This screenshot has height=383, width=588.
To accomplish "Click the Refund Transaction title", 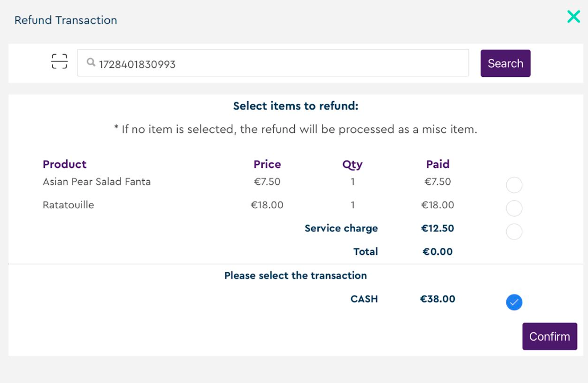I will click(66, 20).
